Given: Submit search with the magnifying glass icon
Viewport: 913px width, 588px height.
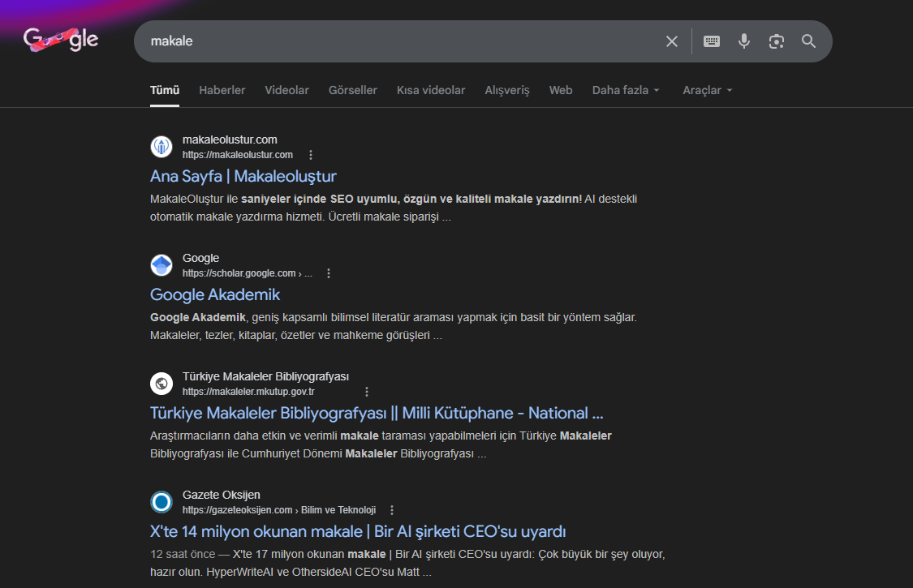Looking at the screenshot, I should pos(809,41).
